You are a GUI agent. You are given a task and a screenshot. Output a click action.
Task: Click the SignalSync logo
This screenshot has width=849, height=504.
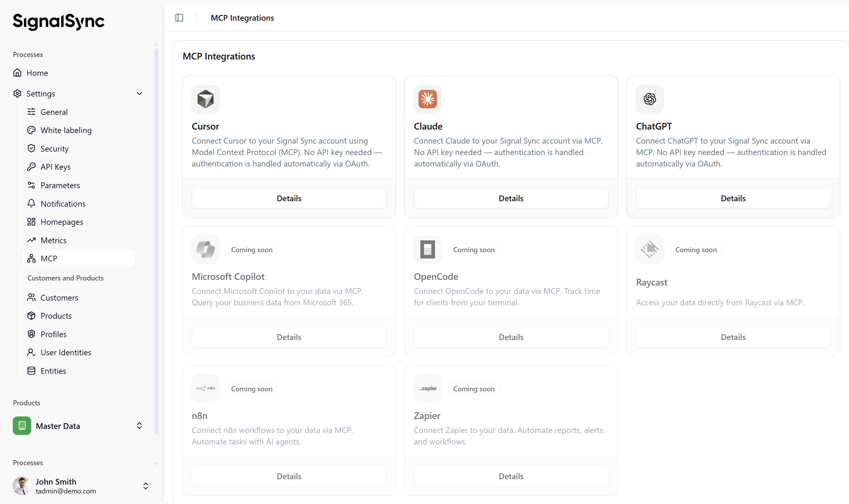point(58,21)
